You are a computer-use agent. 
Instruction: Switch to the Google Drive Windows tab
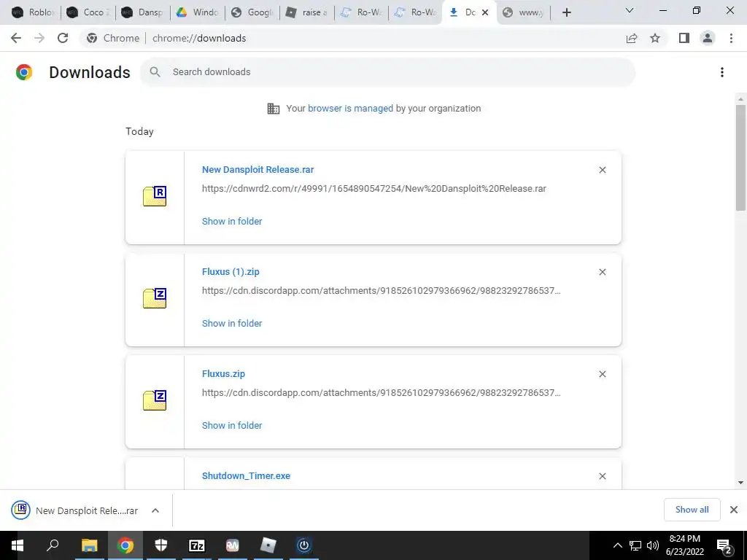[x=197, y=12]
